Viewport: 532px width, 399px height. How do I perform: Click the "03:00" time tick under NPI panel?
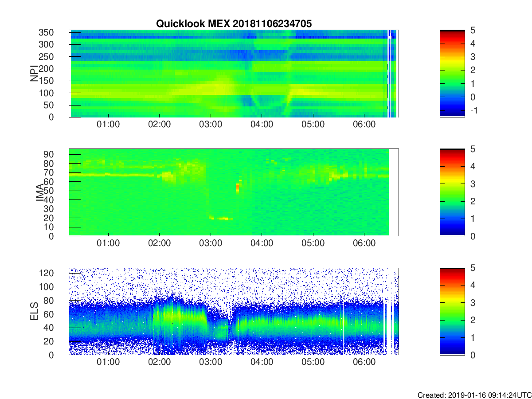point(211,125)
